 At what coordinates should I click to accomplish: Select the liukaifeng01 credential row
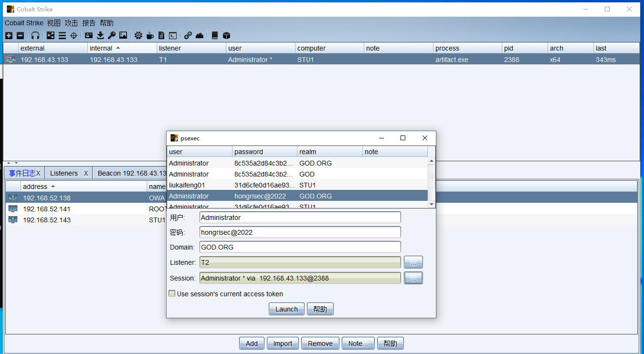click(x=297, y=185)
